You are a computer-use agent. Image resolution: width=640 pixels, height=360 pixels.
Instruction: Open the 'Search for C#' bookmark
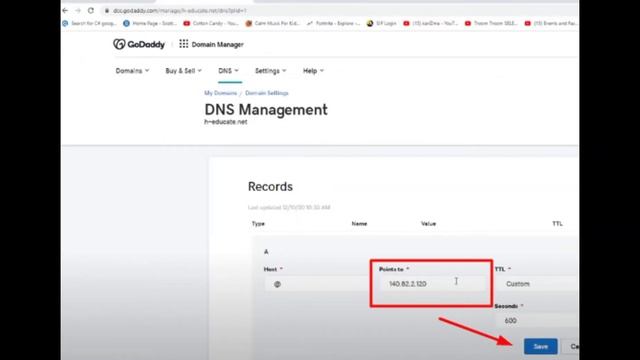click(x=89, y=23)
